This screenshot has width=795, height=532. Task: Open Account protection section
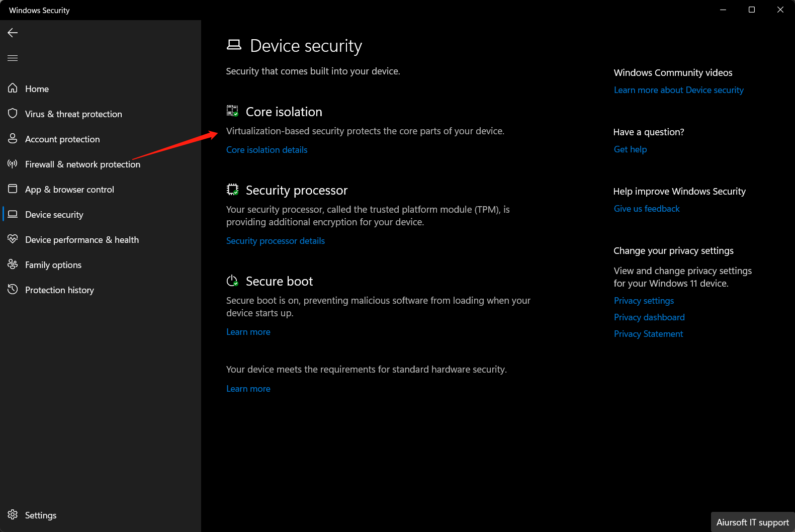click(62, 139)
